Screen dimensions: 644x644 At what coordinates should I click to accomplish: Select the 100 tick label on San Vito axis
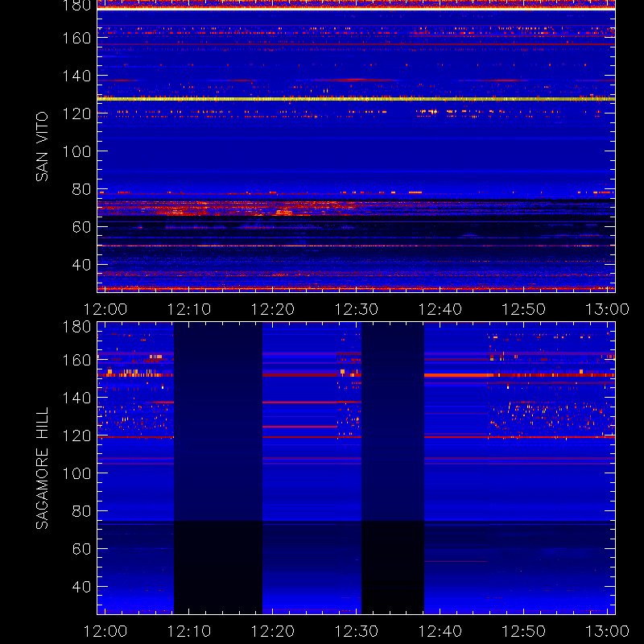76,151
